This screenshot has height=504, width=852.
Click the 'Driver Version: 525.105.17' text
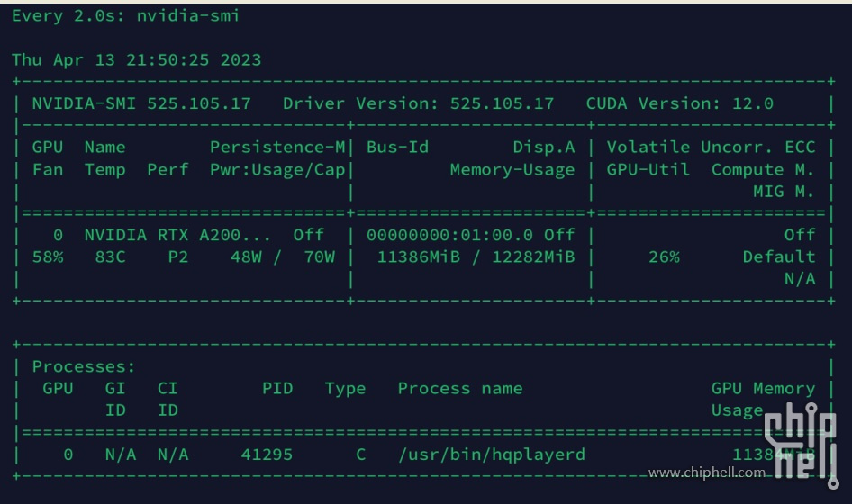point(419,103)
